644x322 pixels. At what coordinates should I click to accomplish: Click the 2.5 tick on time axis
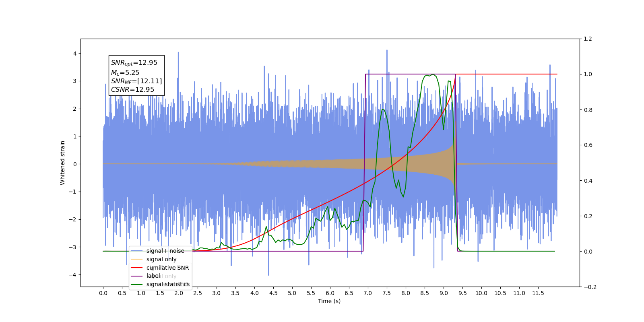coord(198,293)
